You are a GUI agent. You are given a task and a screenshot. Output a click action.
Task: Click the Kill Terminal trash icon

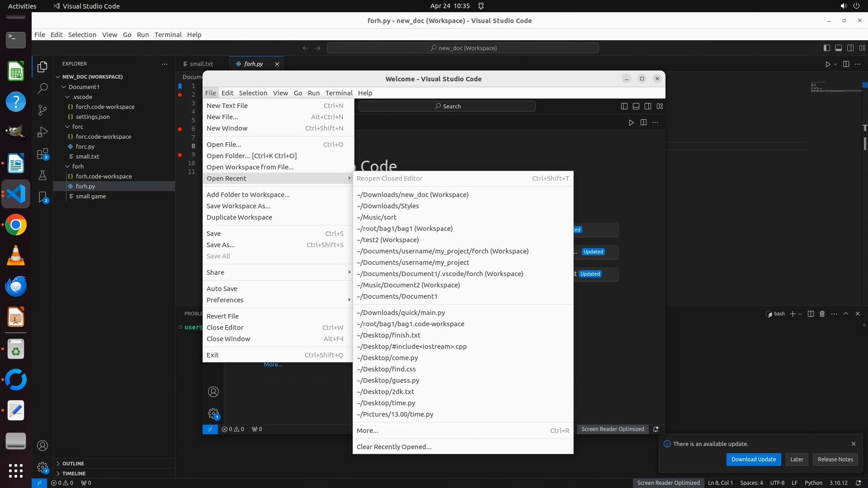point(822,314)
